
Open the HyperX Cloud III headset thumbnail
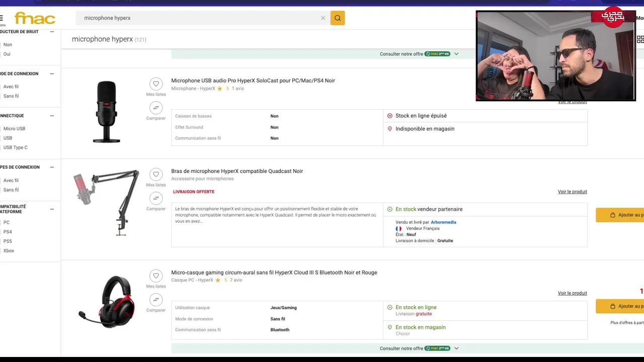pyautogui.click(x=107, y=302)
